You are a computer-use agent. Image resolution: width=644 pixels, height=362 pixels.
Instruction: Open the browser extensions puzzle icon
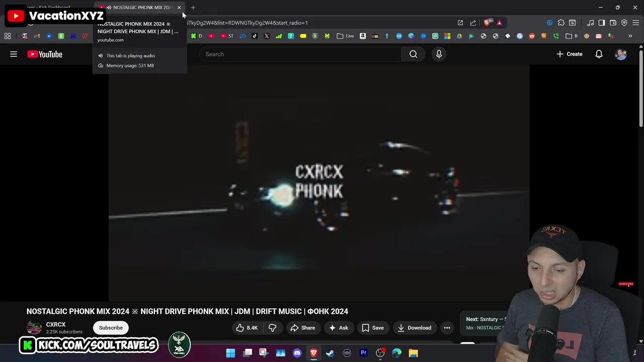pyautogui.click(x=561, y=23)
